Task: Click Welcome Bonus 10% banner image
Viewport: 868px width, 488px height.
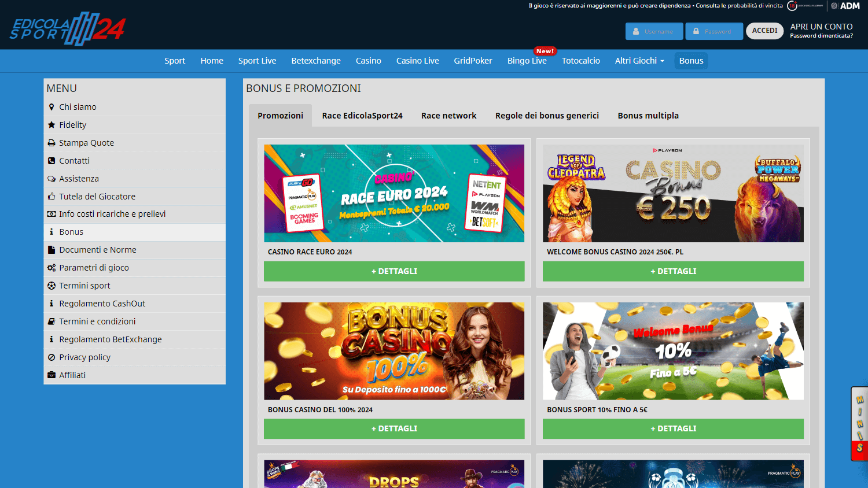Action: click(x=673, y=351)
